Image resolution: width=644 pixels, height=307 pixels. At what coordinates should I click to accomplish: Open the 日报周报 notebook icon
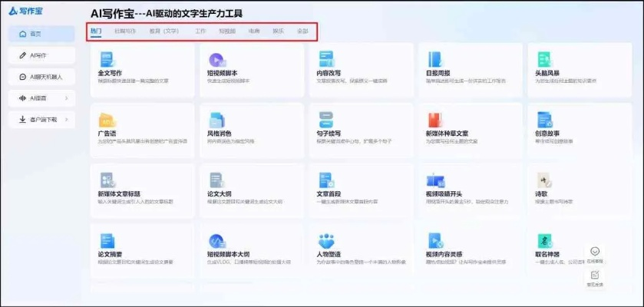tap(435, 60)
